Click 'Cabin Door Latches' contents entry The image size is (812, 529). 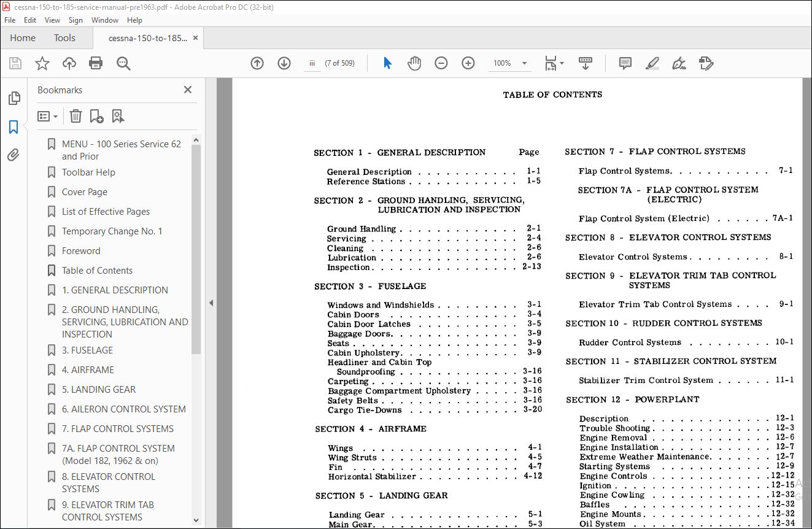(369, 324)
